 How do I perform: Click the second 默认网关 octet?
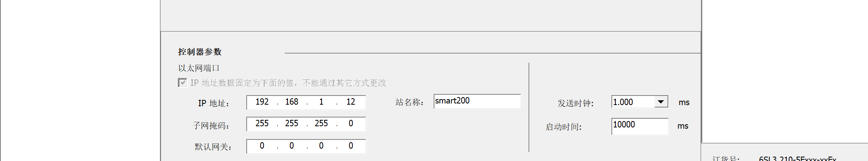[291, 146]
